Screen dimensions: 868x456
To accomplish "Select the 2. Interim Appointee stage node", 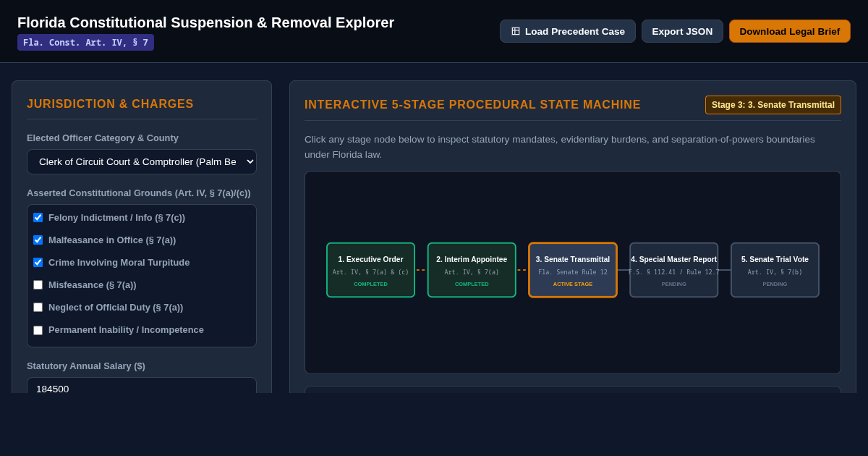I will [x=472, y=270].
